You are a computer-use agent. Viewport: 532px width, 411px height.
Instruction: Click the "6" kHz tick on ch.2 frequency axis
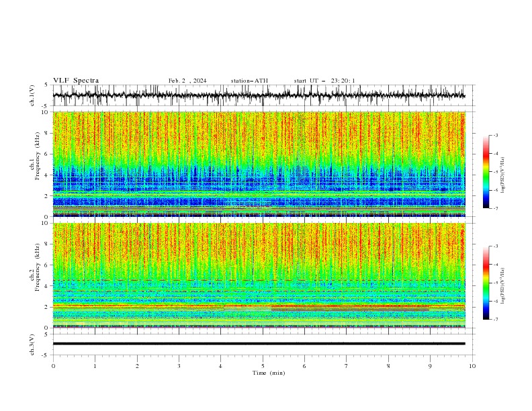47,265
